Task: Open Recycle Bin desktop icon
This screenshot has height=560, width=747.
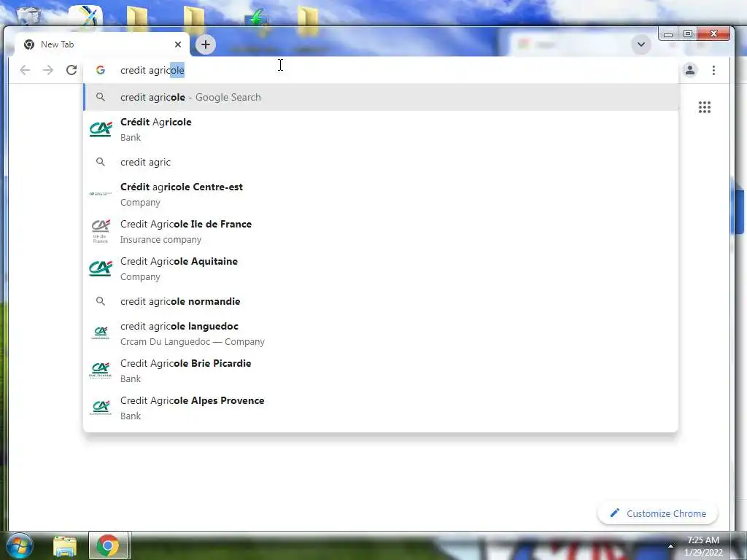Action: tap(29, 15)
